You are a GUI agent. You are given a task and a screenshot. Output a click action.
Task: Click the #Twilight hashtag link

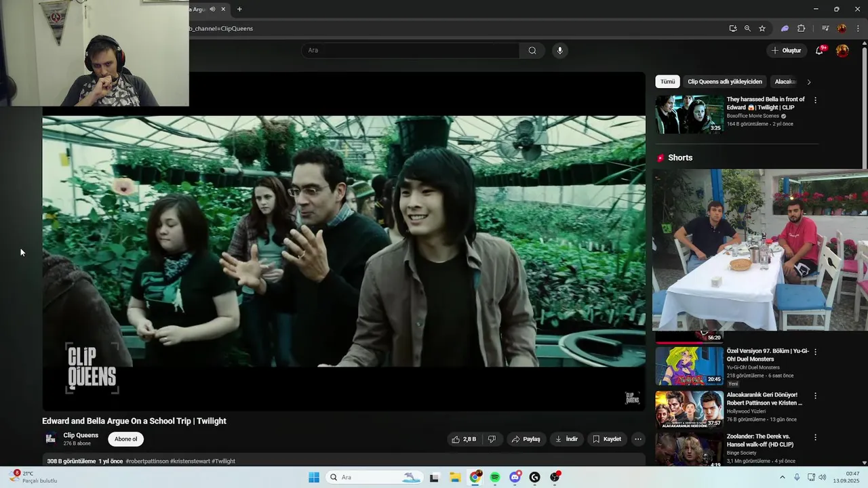point(223,462)
